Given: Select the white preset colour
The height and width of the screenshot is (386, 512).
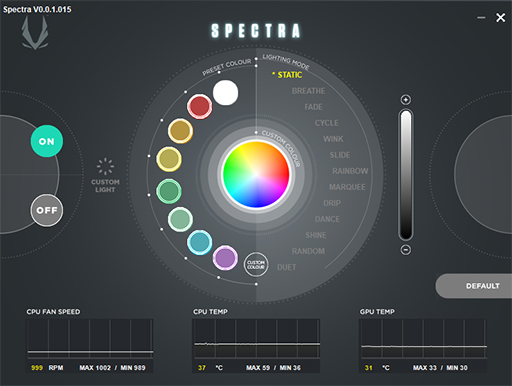Looking at the screenshot, I should [x=226, y=93].
